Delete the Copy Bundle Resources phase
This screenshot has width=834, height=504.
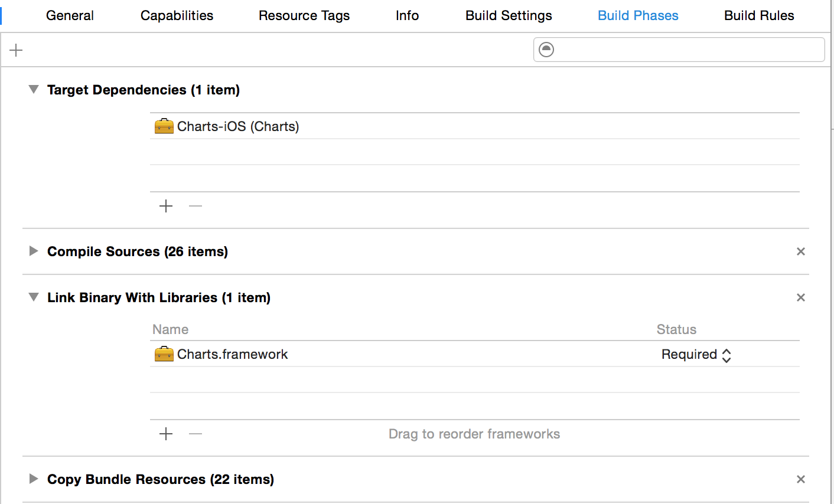click(x=801, y=479)
